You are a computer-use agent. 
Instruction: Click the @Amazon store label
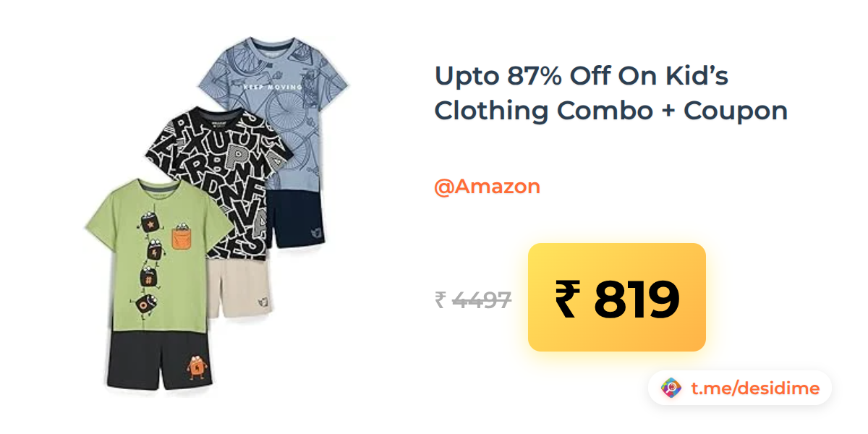click(487, 187)
